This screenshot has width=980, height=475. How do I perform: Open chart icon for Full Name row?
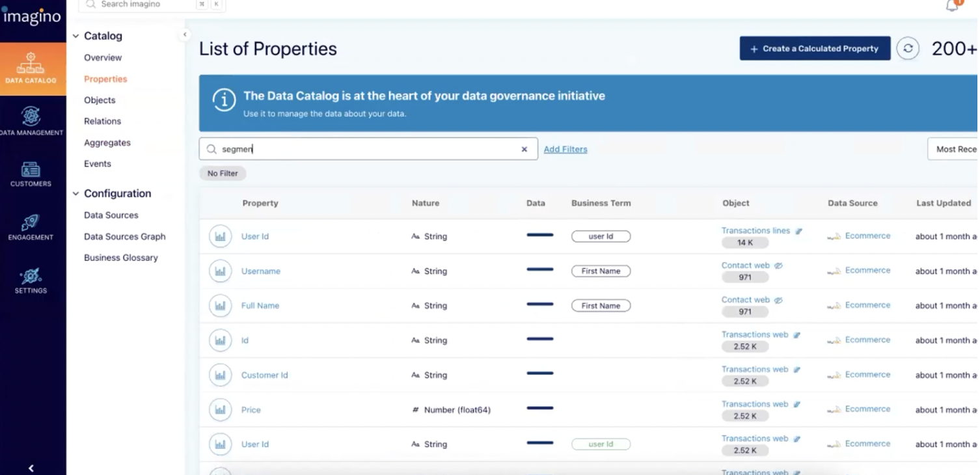point(221,306)
